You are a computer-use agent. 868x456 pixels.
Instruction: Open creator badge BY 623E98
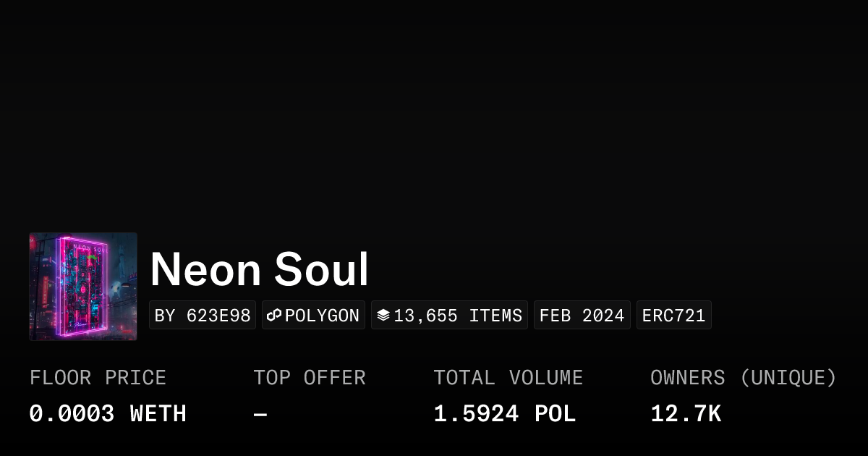203,316
